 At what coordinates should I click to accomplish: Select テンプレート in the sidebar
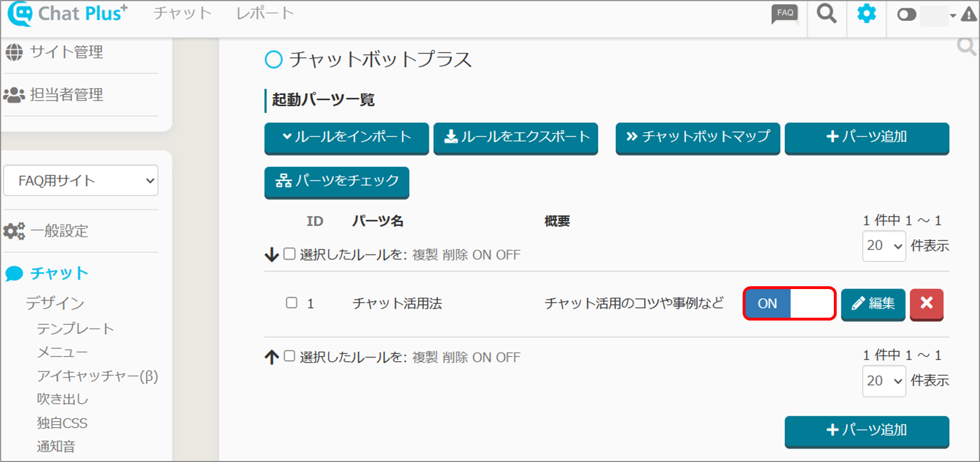tap(75, 329)
